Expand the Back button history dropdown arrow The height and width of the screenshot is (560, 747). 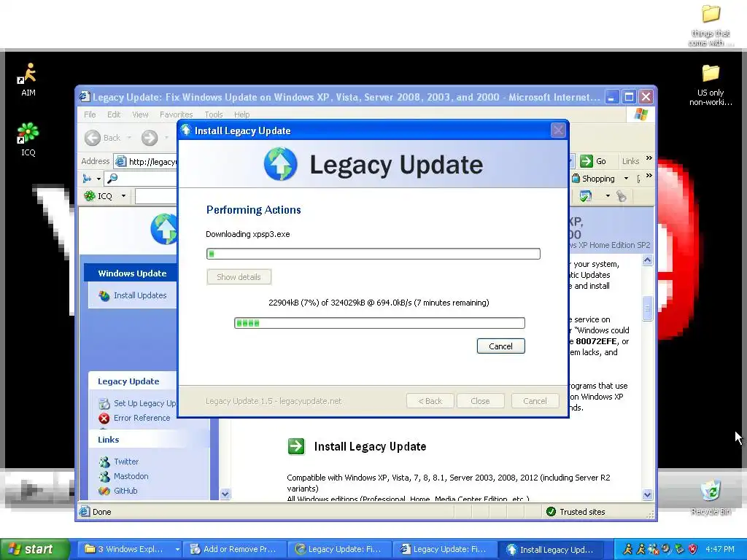(129, 138)
